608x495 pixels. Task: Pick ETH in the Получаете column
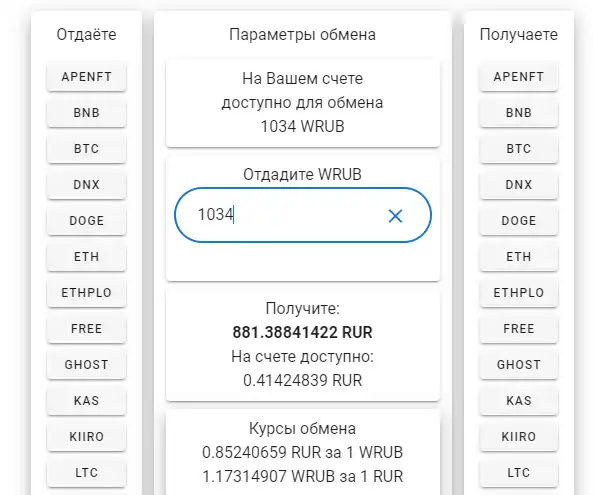point(519,257)
